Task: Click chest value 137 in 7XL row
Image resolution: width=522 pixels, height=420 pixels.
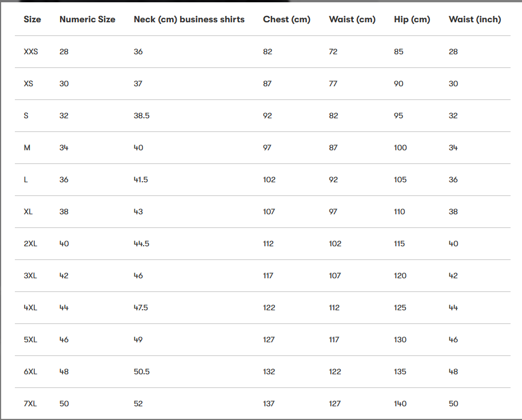Action: tap(269, 403)
